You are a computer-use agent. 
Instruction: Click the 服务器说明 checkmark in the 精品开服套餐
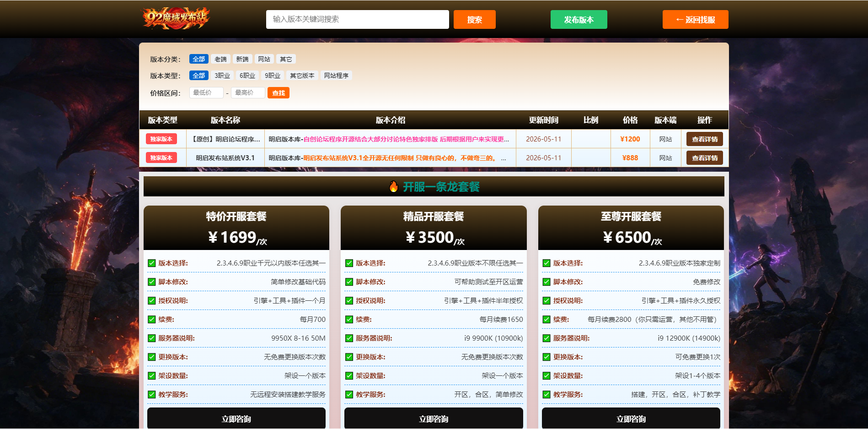[349, 338]
